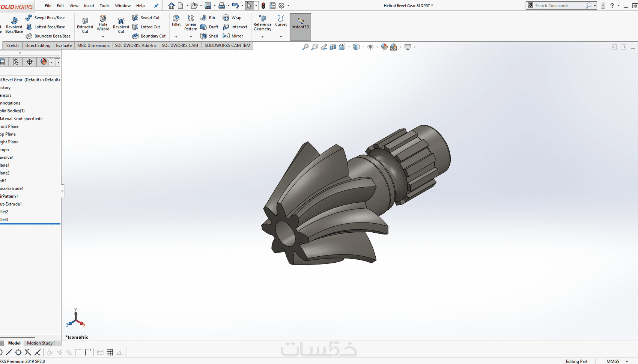Switch to the Sketch tab

(x=12, y=45)
